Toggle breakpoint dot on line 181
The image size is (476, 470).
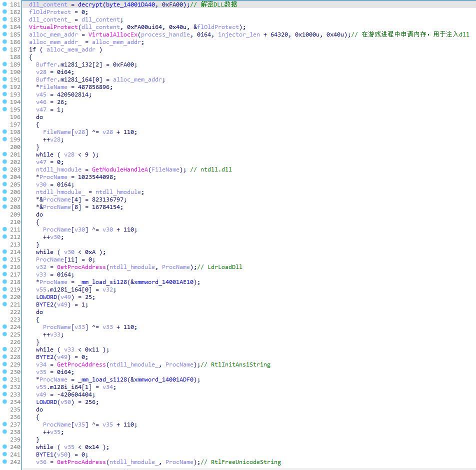(x=4, y=4)
